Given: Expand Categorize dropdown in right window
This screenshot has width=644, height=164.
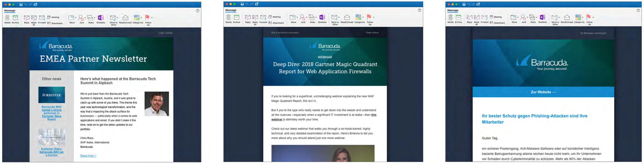Looking at the screenshot, I should pos(583,18).
